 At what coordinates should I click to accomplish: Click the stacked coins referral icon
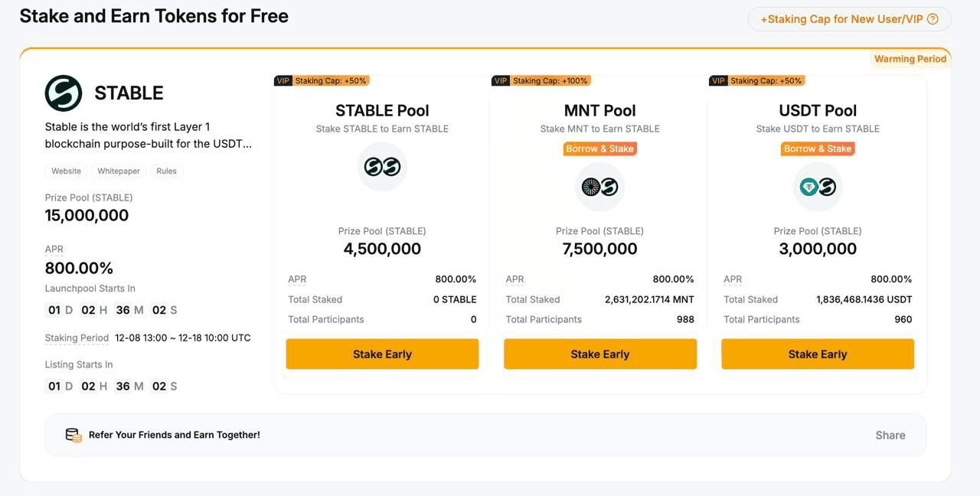click(73, 435)
